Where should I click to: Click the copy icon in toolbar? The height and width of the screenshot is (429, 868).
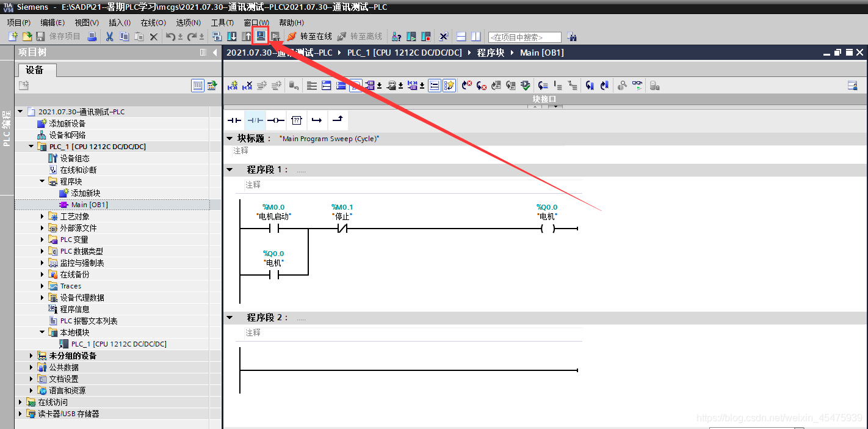click(x=125, y=37)
